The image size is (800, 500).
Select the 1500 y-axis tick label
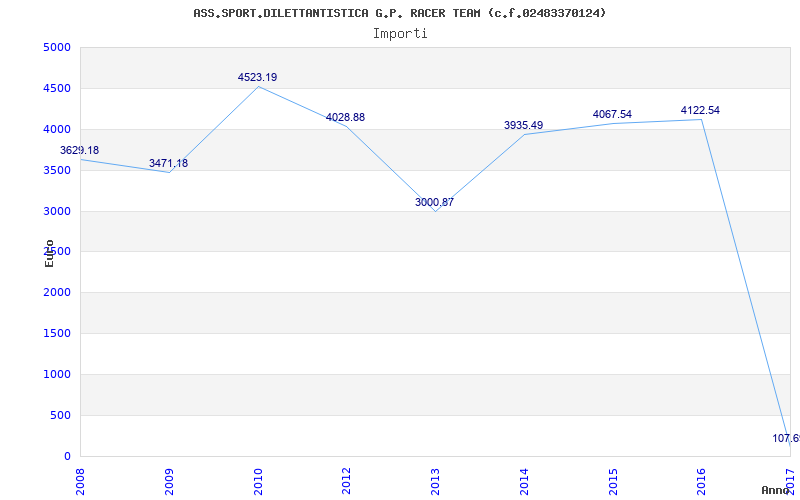(x=57, y=334)
